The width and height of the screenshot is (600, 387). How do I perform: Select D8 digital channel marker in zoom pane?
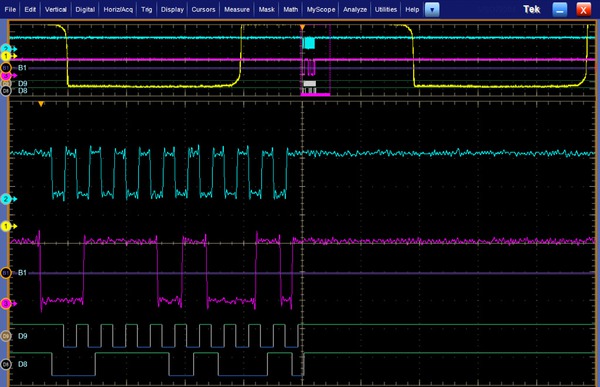(x=6, y=364)
